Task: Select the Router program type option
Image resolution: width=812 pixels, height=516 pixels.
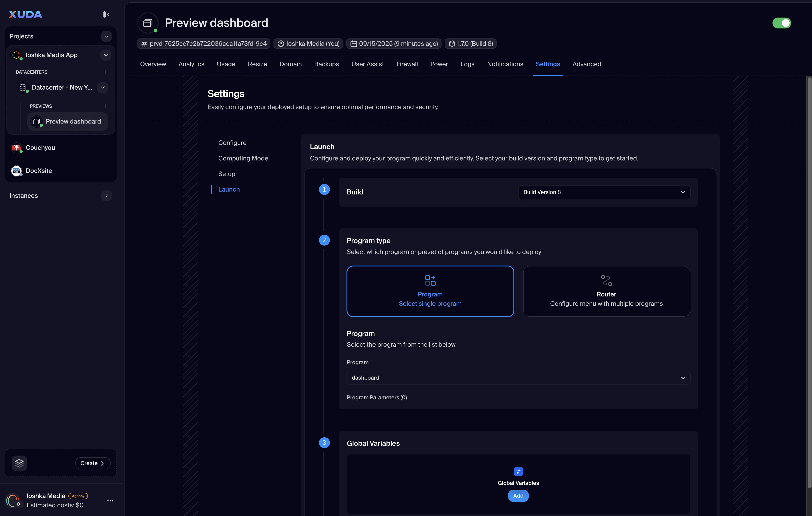Action: point(606,291)
